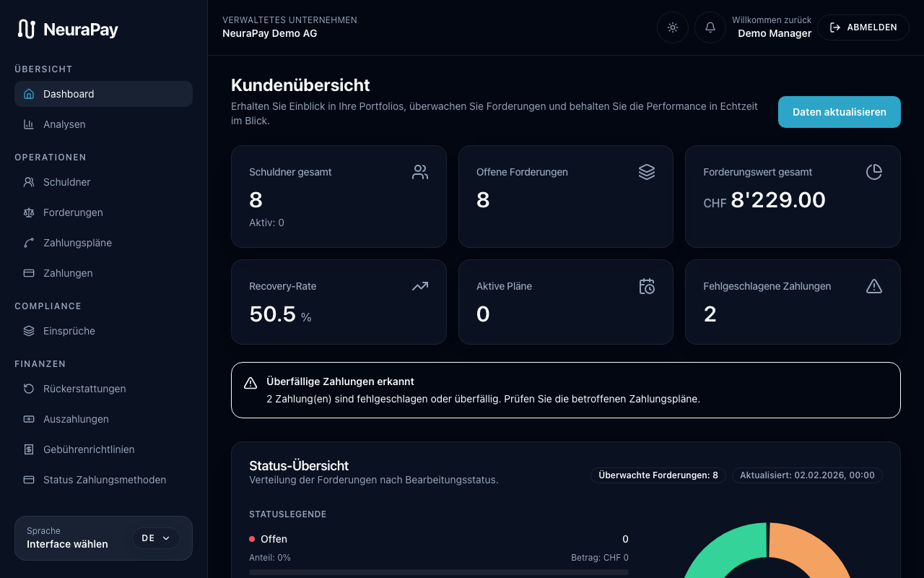Open the notifications bell icon
This screenshot has height=578, width=924.
click(x=710, y=27)
